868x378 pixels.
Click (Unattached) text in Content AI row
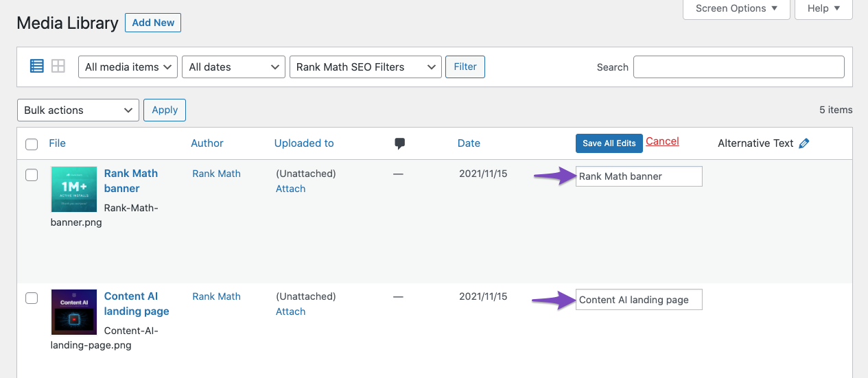click(306, 296)
